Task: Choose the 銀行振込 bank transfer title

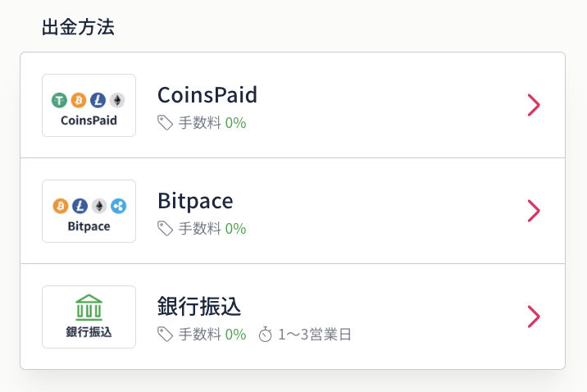Action: pos(198,306)
